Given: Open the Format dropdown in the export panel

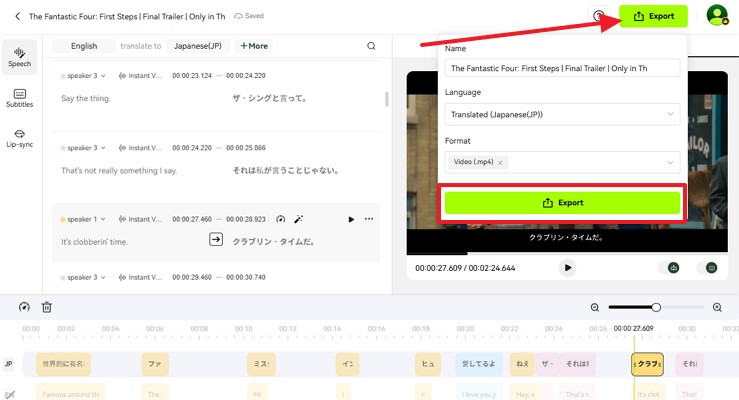Looking at the screenshot, I should click(x=562, y=162).
